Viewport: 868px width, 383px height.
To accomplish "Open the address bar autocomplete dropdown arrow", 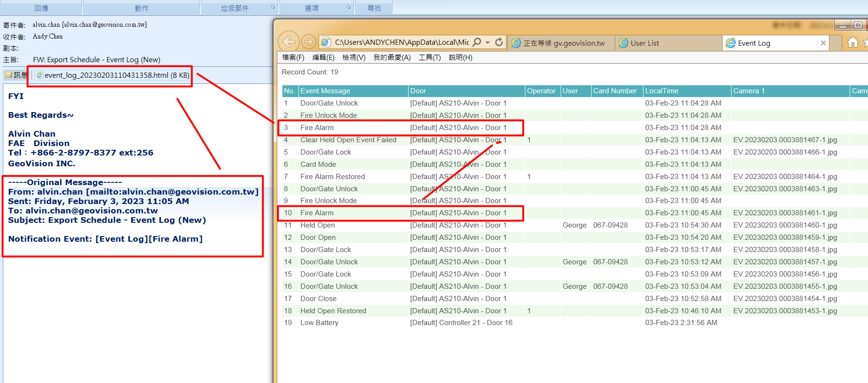I will [488, 42].
